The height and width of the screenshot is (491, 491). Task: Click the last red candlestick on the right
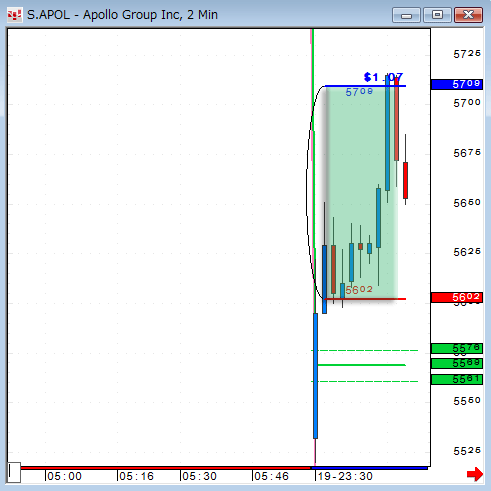[405, 180]
